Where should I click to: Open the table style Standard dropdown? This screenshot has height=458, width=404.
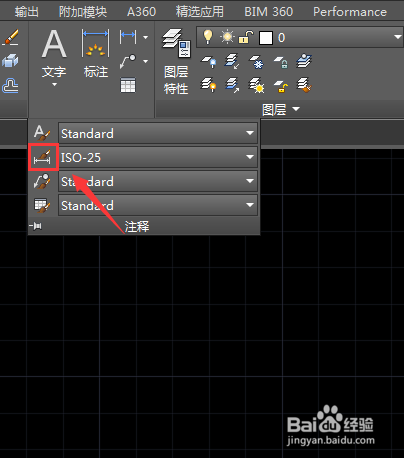click(158, 205)
